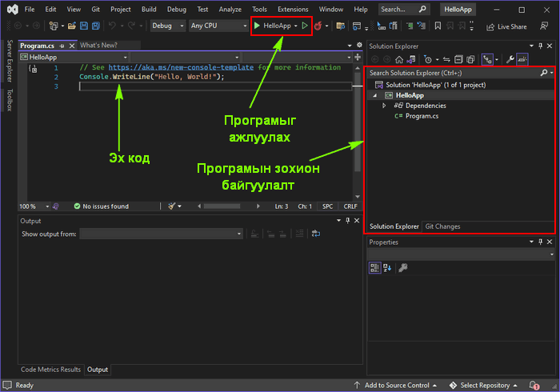Collapse All items in Solution Explorer
Screen dimensions: 560x392
coord(458,59)
